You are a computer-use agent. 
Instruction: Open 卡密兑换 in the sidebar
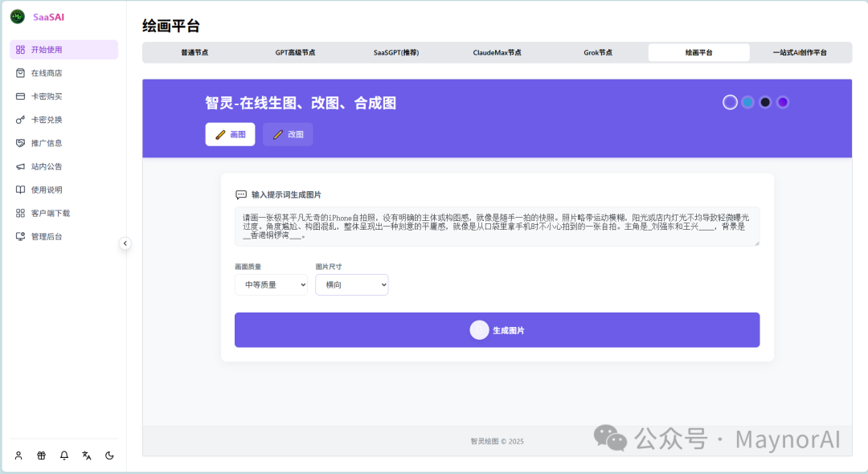click(63, 120)
